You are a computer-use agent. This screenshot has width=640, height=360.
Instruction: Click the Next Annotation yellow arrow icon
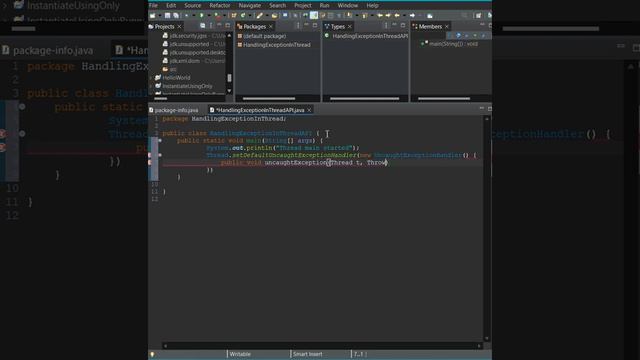[349, 16]
